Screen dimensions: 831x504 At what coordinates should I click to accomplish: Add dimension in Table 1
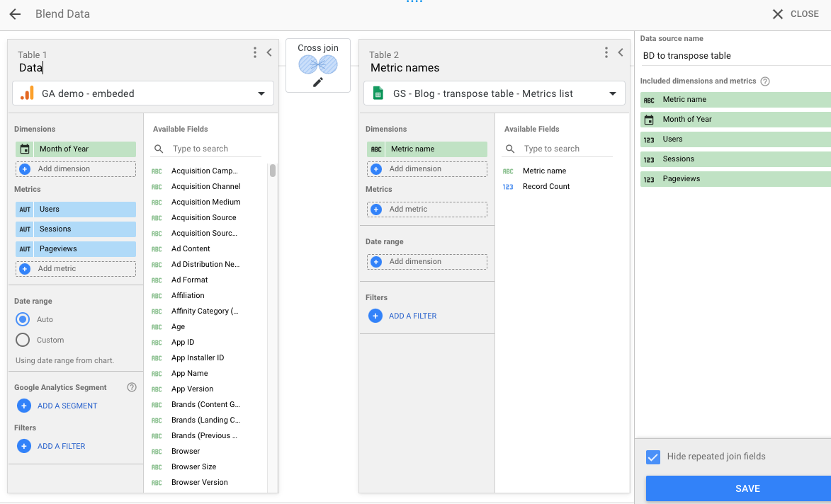76,169
